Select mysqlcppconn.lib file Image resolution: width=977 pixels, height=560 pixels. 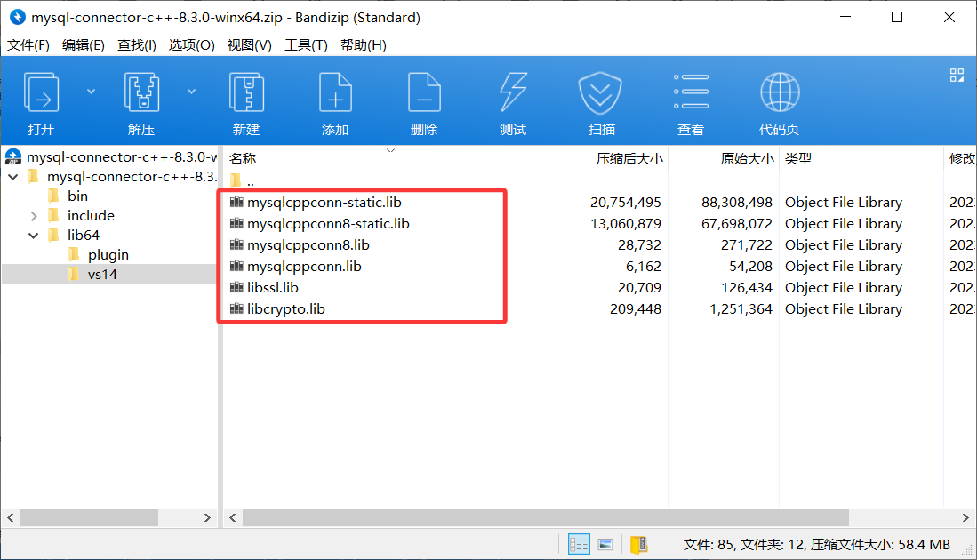tap(304, 266)
